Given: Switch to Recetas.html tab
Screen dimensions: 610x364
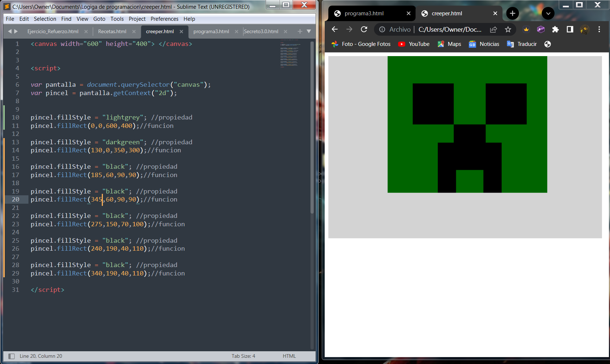Looking at the screenshot, I should point(112,31).
